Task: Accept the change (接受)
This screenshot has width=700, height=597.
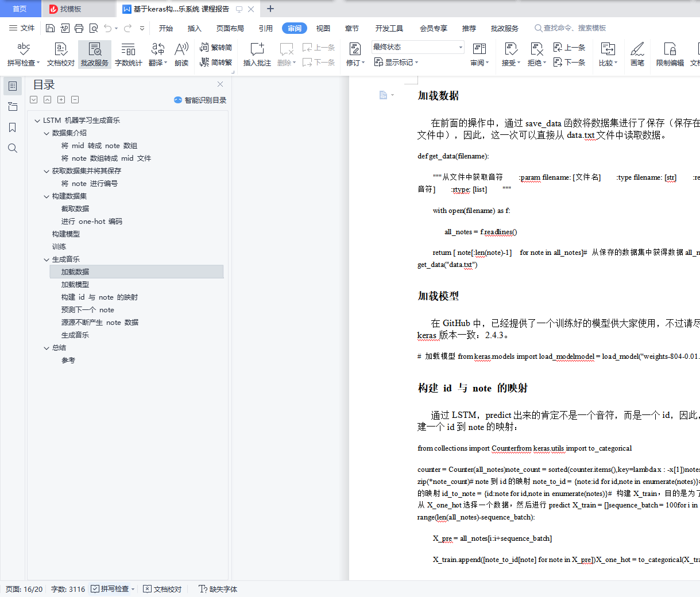Action: 511,55
